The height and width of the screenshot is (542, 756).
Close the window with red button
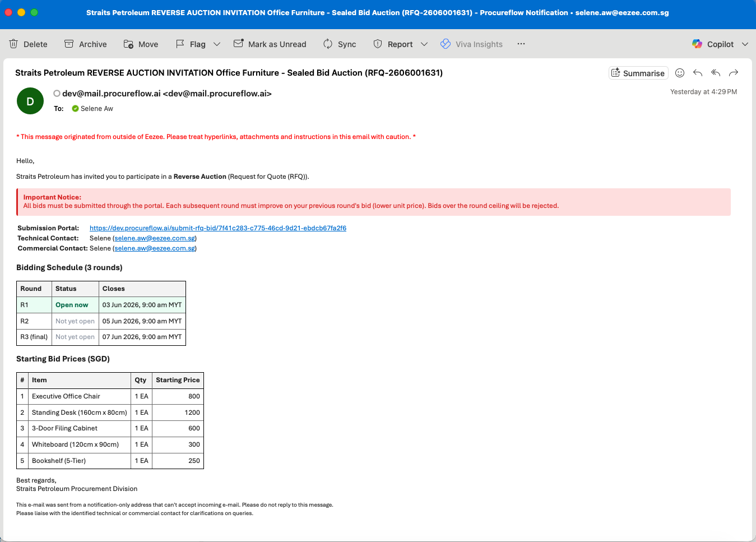click(x=8, y=12)
